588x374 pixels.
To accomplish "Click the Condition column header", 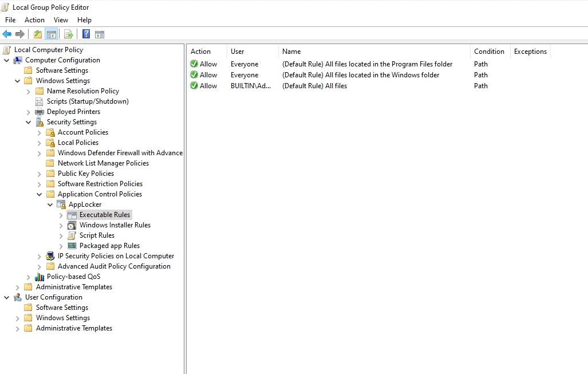I will pos(489,52).
